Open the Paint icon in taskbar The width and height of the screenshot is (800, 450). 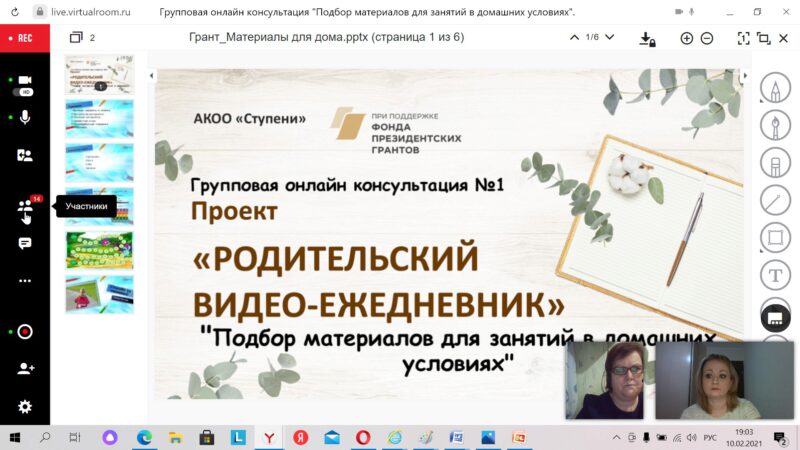[426, 437]
